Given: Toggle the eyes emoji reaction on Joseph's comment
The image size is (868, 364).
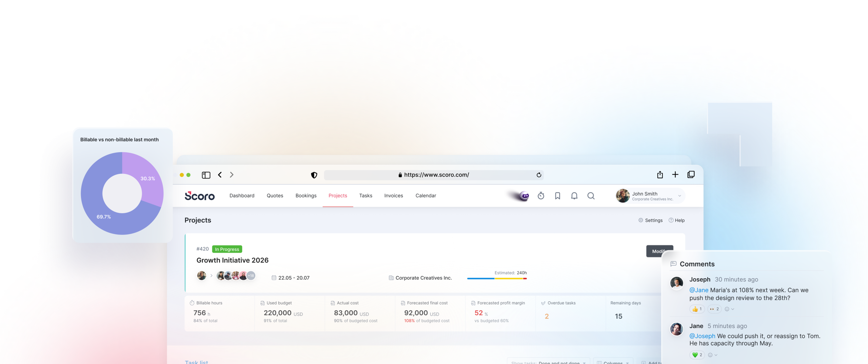Looking at the screenshot, I should (x=714, y=309).
